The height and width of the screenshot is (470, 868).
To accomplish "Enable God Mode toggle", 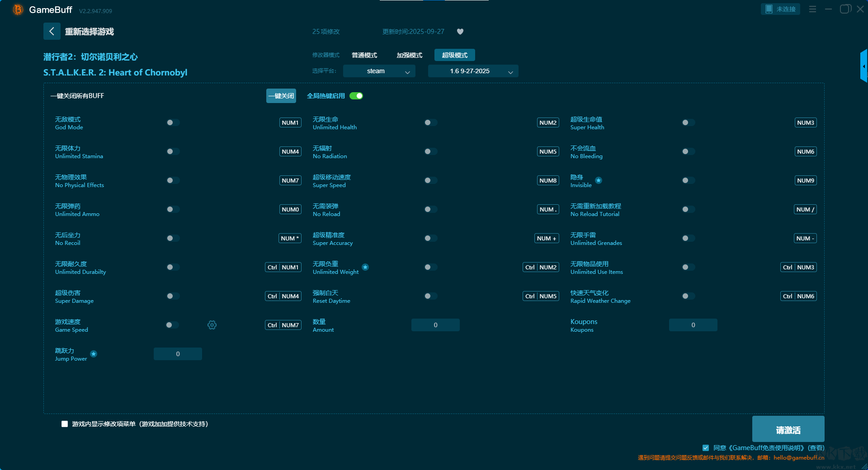I will (x=173, y=122).
